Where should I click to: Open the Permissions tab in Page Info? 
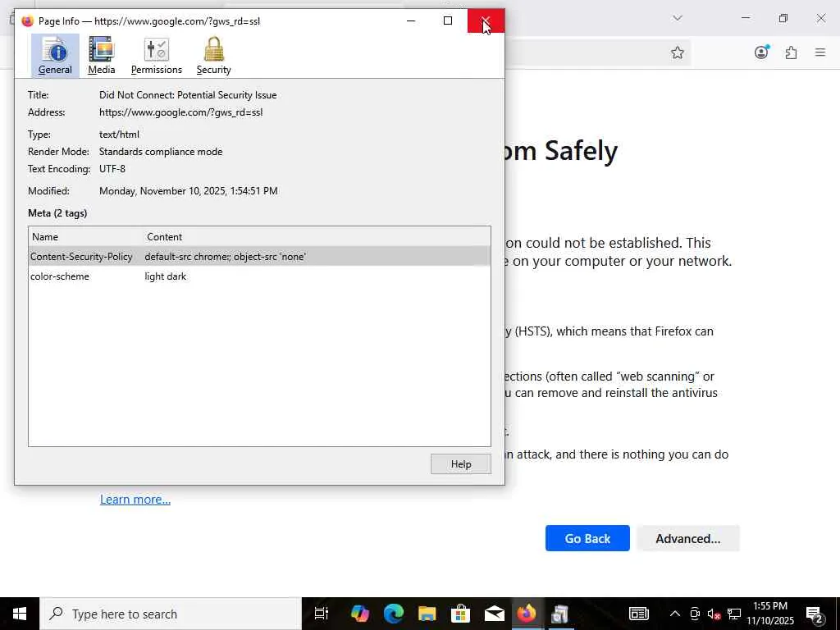coord(157,56)
